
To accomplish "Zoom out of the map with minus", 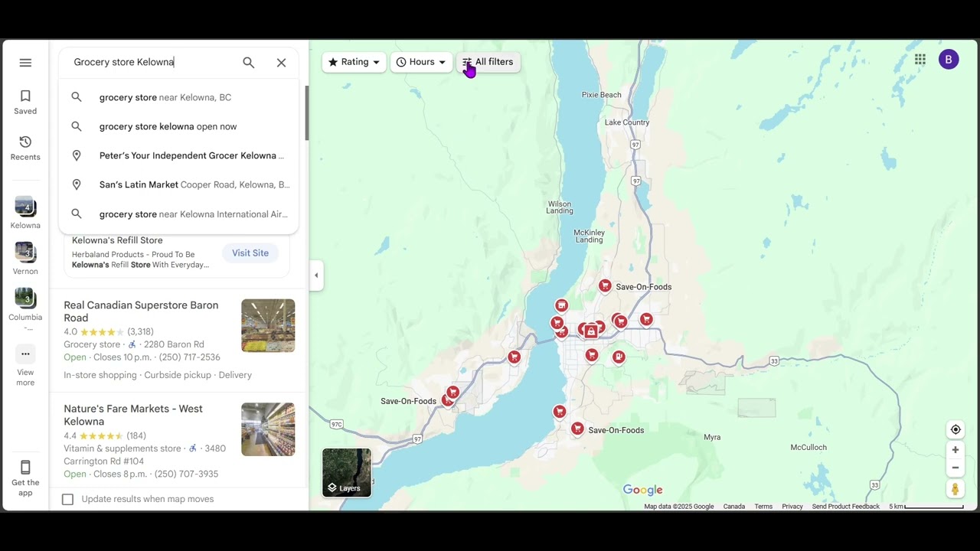I will tap(955, 468).
